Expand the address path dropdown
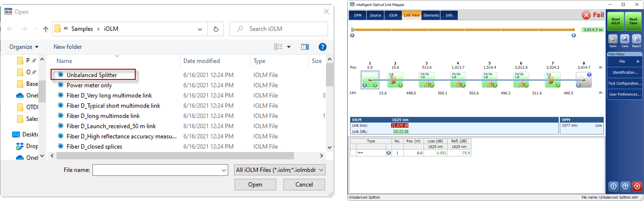 click(x=200, y=29)
